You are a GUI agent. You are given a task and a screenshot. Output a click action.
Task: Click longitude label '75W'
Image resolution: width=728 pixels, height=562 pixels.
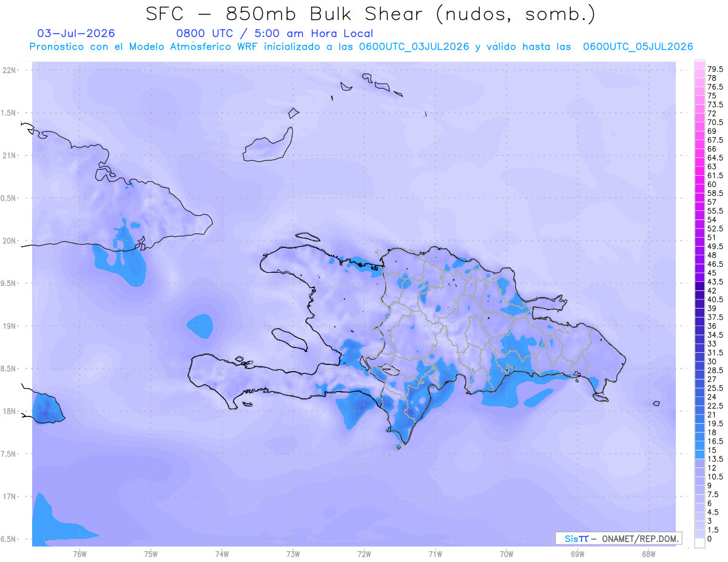tap(151, 554)
